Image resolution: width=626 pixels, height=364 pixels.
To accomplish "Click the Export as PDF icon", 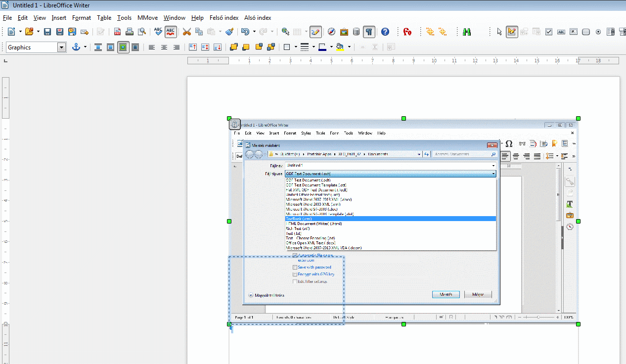I will 117,32.
